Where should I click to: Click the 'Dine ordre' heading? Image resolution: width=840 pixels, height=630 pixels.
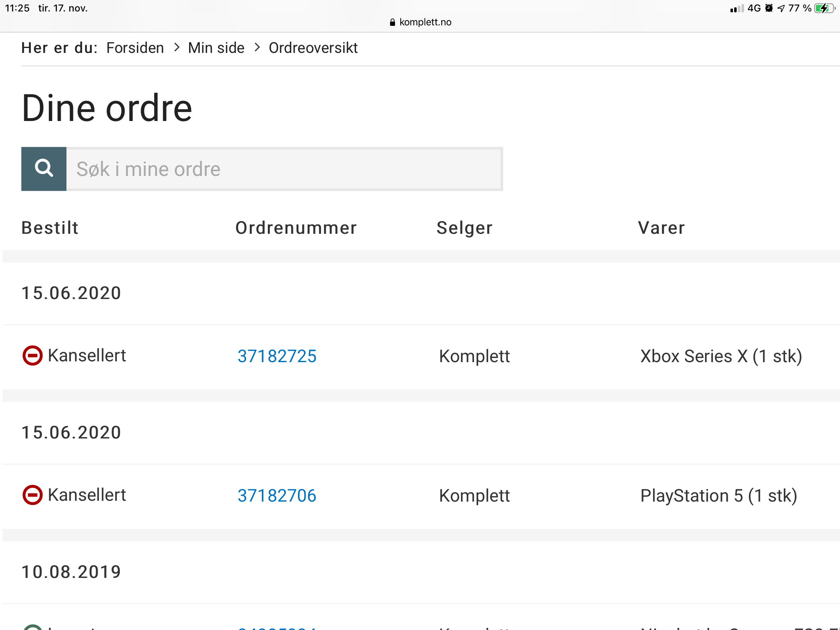pyautogui.click(x=107, y=108)
